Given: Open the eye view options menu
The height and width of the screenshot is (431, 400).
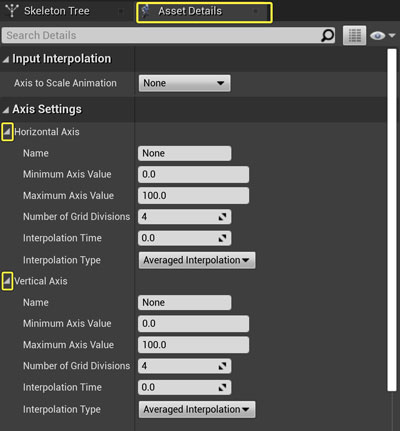Looking at the screenshot, I should pos(382,35).
